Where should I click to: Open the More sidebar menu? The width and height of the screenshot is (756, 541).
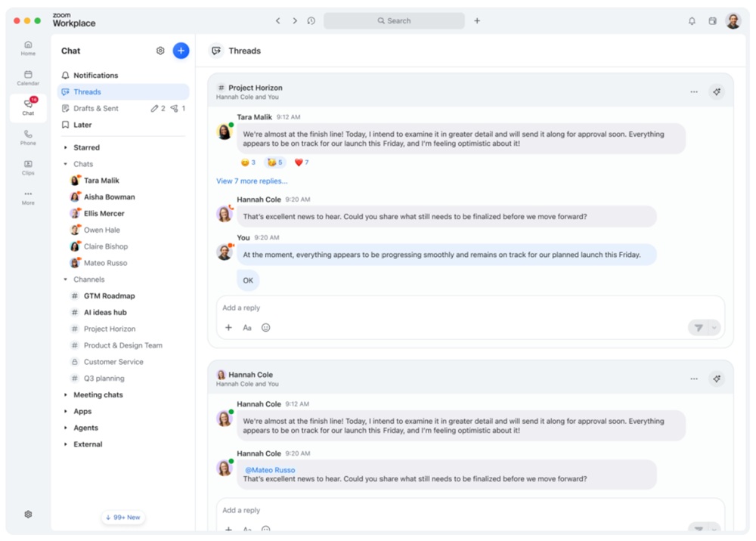pyautogui.click(x=28, y=197)
